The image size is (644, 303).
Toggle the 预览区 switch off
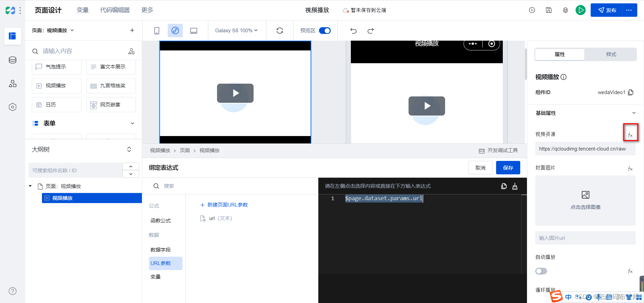[325, 31]
